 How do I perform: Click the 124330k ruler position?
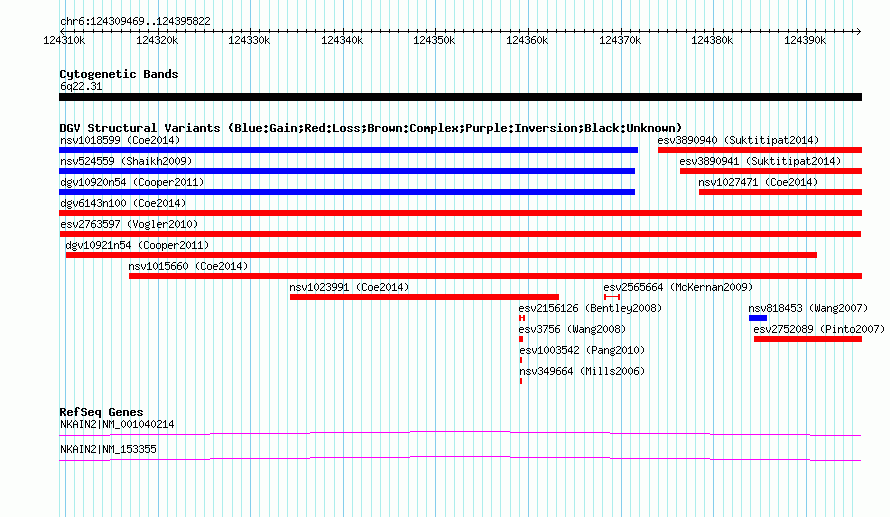point(249,40)
